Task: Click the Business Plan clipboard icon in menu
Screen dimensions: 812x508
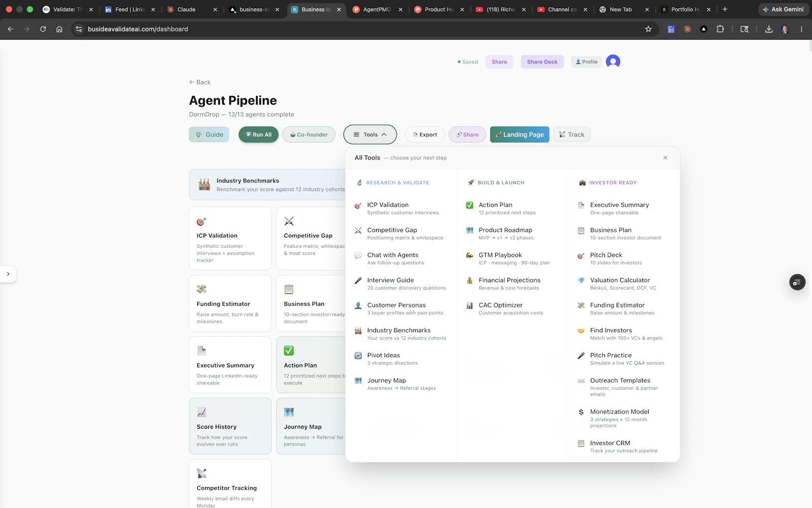Action: click(x=581, y=230)
